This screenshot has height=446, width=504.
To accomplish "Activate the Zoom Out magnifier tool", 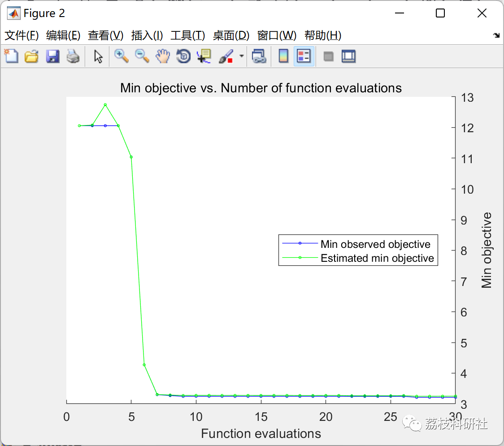I will pyautogui.click(x=142, y=56).
